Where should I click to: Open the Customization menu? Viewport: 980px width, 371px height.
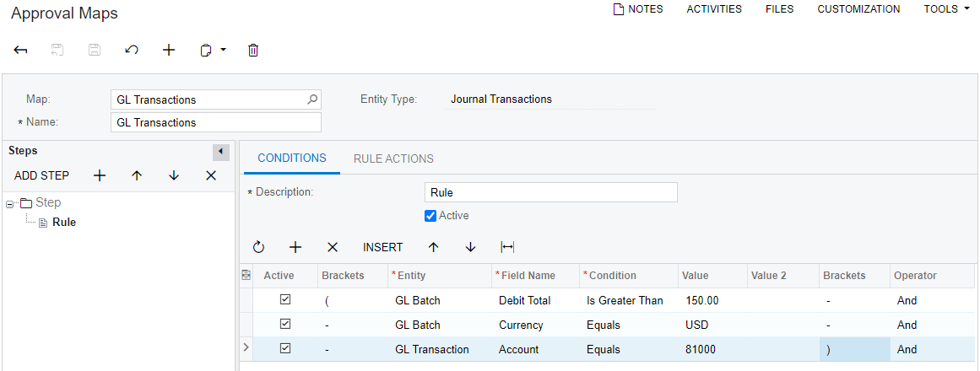click(858, 9)
